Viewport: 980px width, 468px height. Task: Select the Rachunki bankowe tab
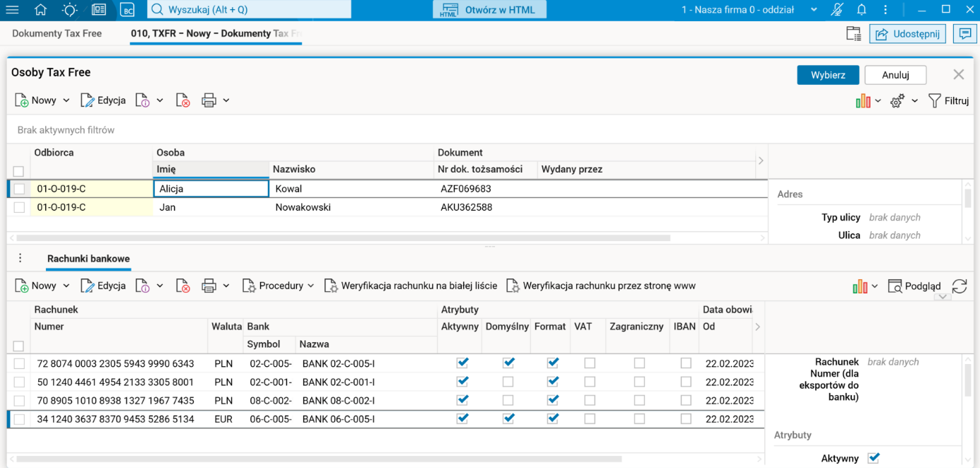pos(88,259)
